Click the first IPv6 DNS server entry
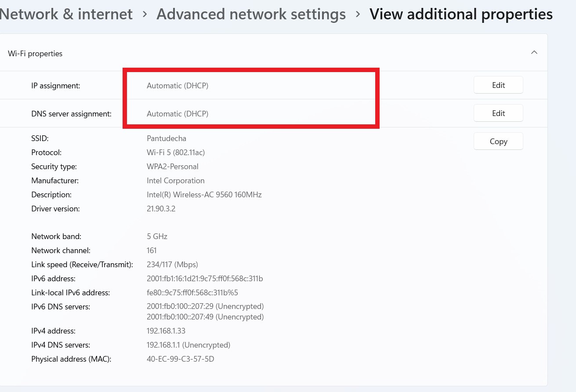This screenshot has height=392, width=576. tap(205, 306)
